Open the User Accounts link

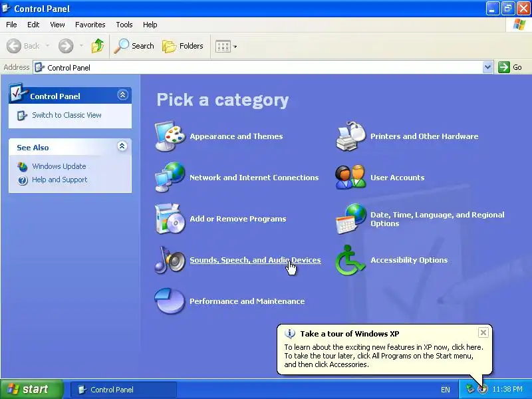[x=397, y=178]
